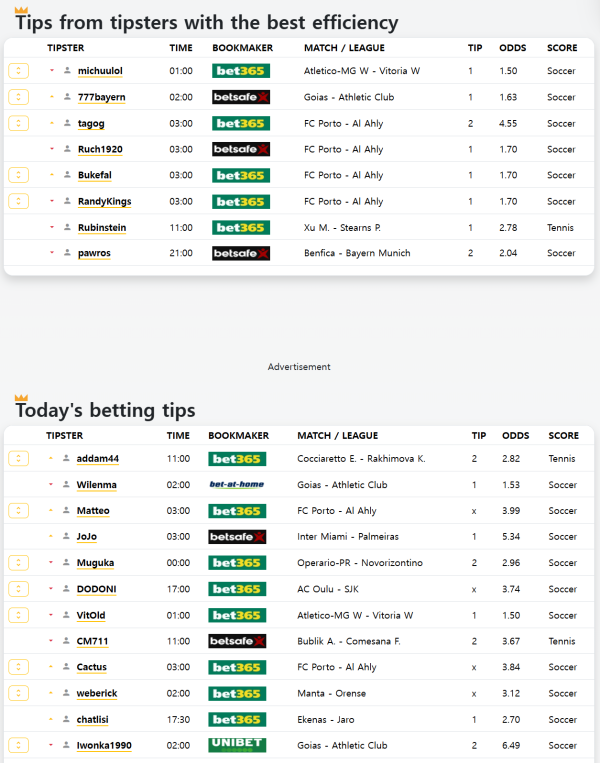Click the yellow up arrow beside chatlisi
This screenshot has height=763, width=600.
click(x=51, y=719)
